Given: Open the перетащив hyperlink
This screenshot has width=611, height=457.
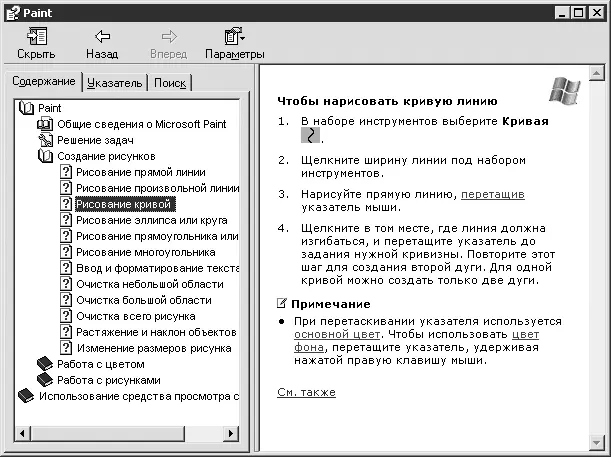Looking at the screenshot, I should click(492, 194).
